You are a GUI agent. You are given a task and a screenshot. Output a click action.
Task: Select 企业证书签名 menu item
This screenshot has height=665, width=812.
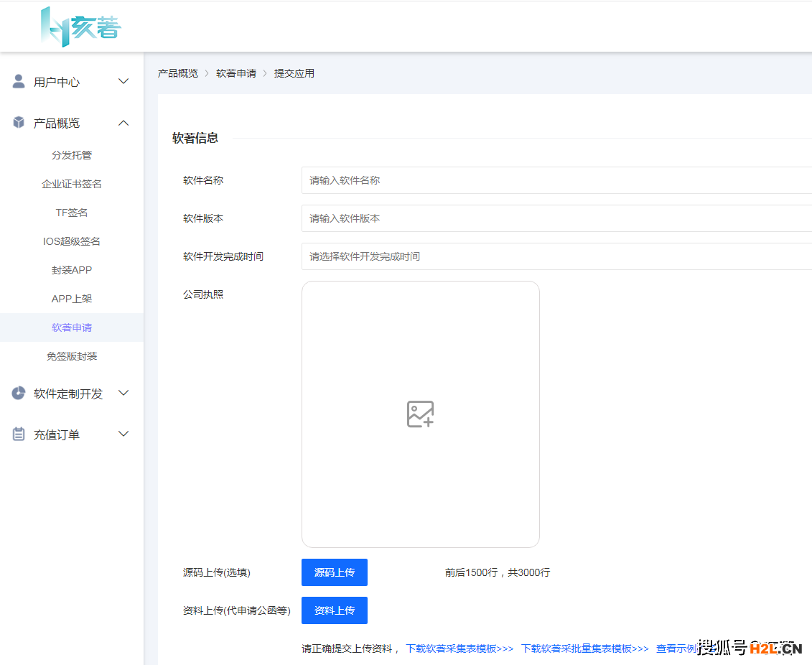point(72,184)
